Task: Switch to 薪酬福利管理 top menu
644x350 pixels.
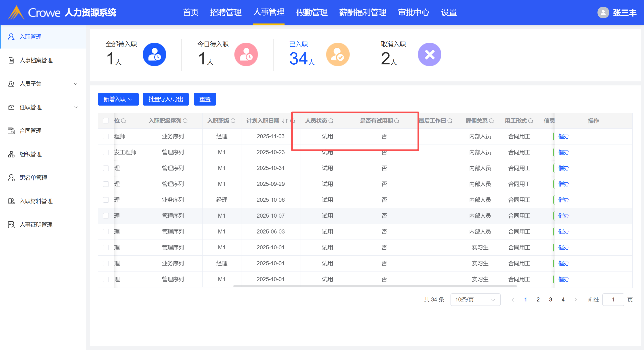Action: coord(363,13)
